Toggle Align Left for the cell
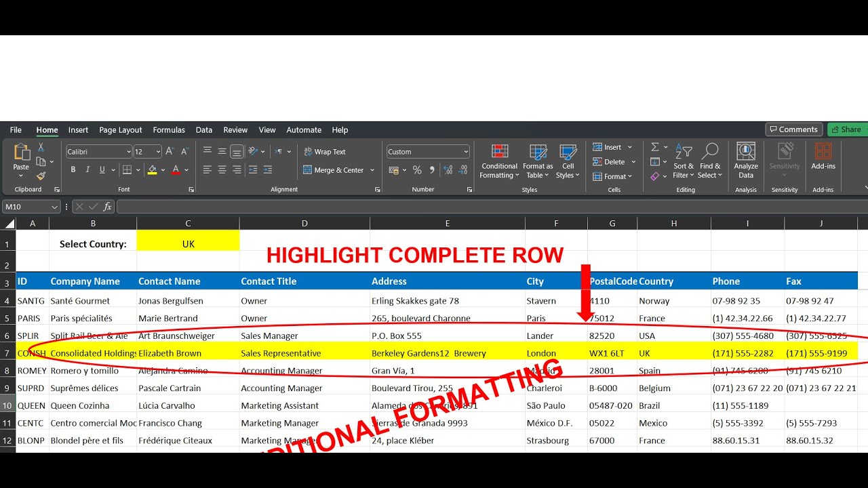 click(208, 170)
